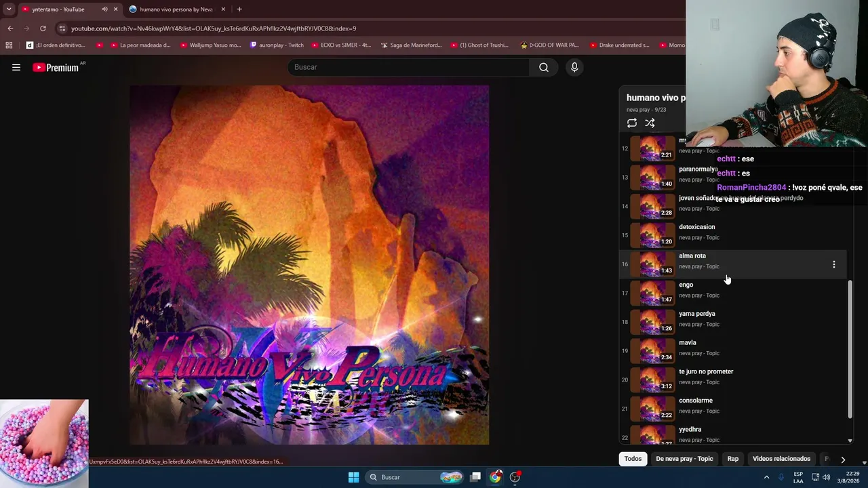Switch to humano vivo persona tab
The height and width of the screenshot is (488, 868).
(175, 9)
